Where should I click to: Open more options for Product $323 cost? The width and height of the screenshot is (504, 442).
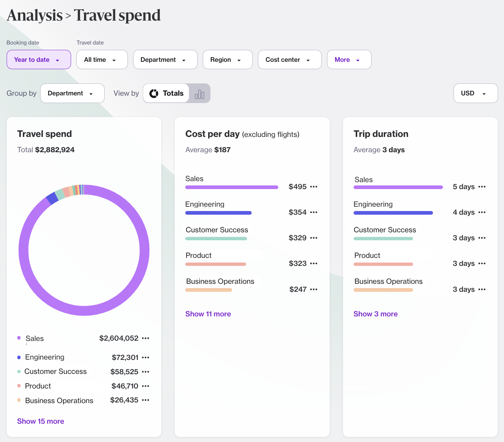313,264
